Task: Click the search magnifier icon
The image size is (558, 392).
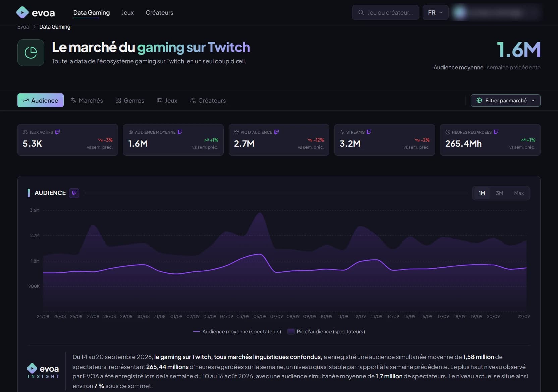Action: tap(361, 12)
